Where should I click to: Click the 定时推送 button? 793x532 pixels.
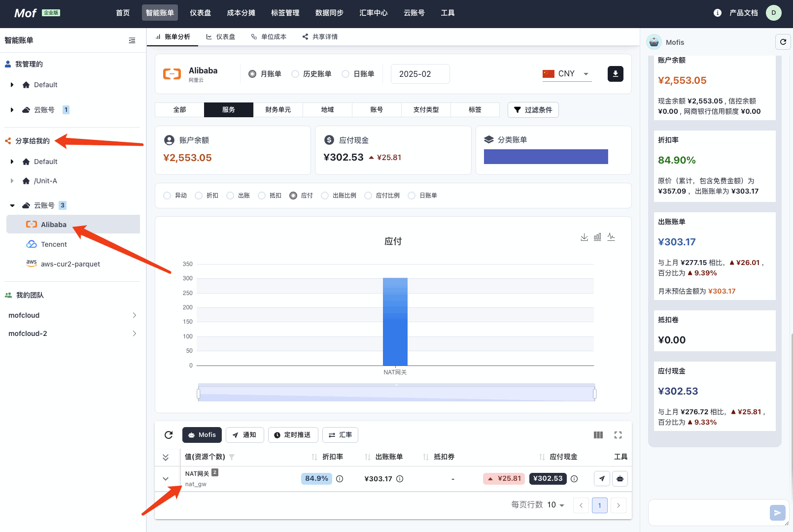(293, 435)
